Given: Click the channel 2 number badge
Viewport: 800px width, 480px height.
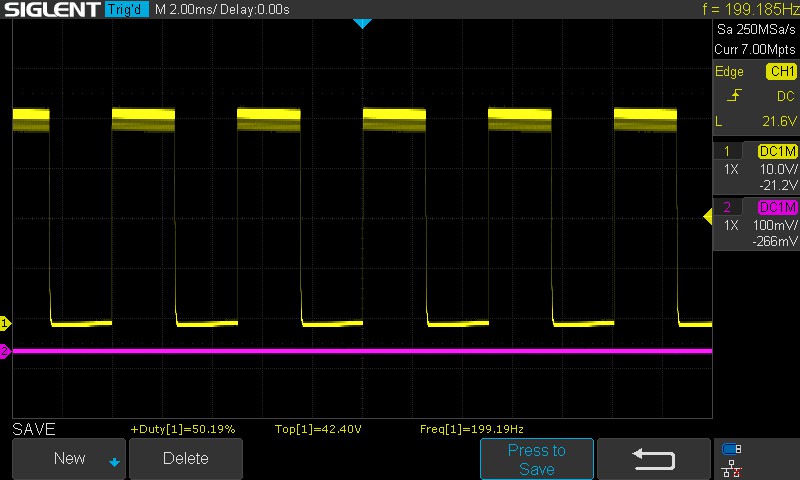Looking at the screenshot, I should (x=727, y=207).
